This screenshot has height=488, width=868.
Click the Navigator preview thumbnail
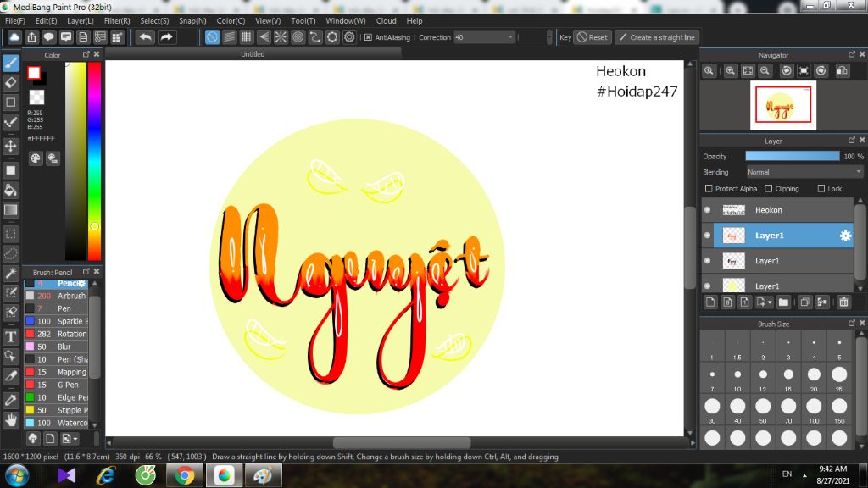click(x=782, y=105)
